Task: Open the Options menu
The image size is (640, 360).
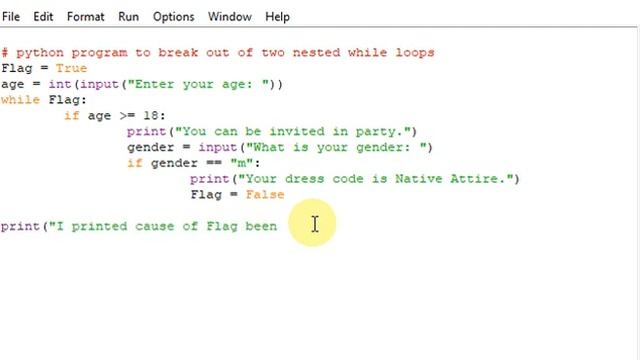Action: (x=173, y=17)
